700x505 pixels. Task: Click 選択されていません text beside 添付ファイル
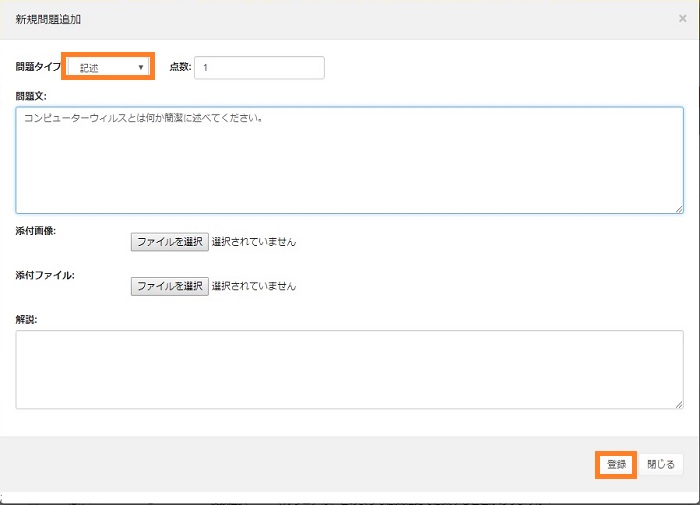click(x=254, y=286)
